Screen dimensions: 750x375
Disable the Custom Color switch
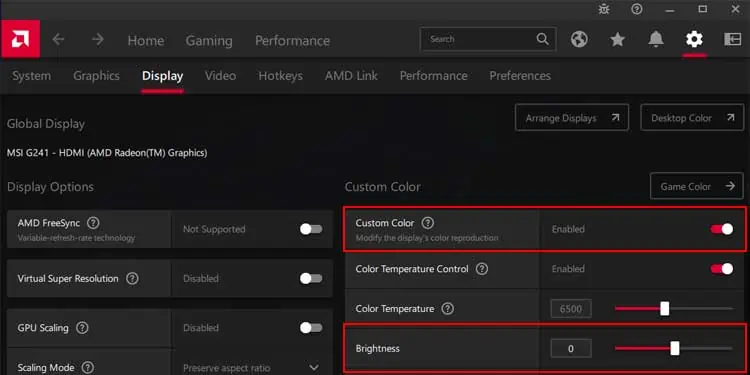point(721,229)
